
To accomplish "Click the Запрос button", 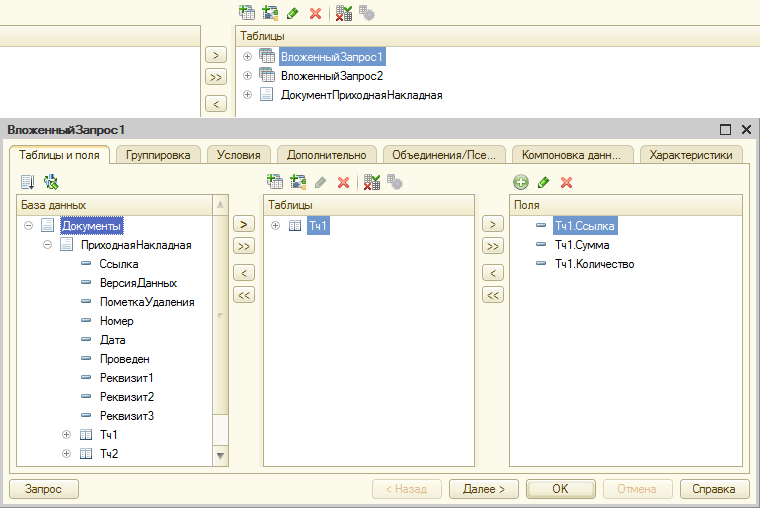I will (44, 489).
